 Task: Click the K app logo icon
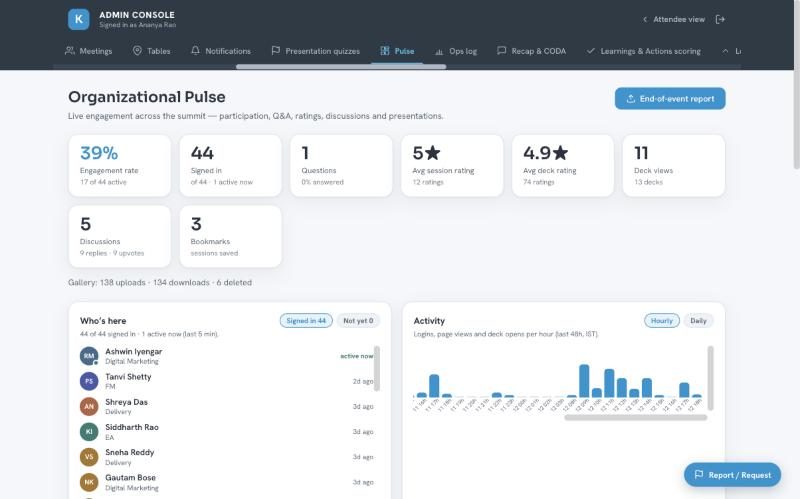[x=79, y=19]
